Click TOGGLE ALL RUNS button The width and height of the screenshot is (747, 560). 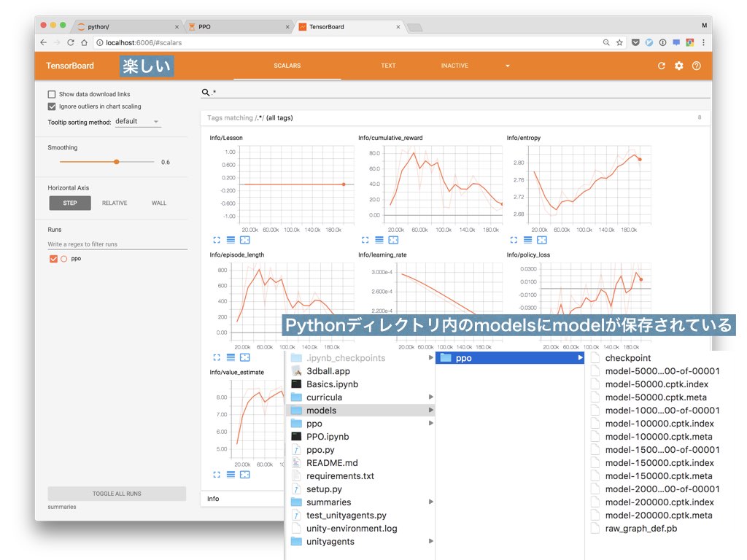(117, 494)
